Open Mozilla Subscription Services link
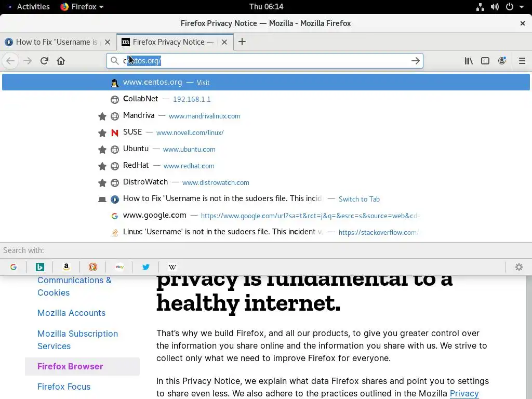This screenshot has width=532, height=399. [x=78, y=340]
